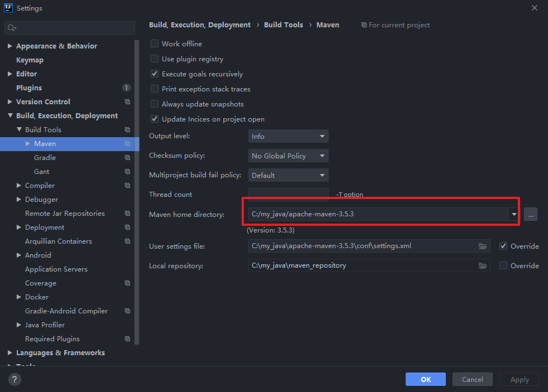Viewport: 548px width, 392px height.
Task: Click the Local repository path field
Action: tap(369, 265)
